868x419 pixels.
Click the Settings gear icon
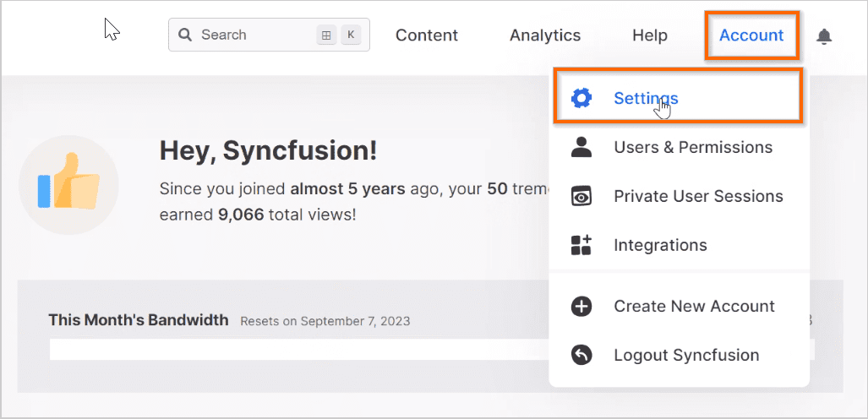[x=581, y=98]
